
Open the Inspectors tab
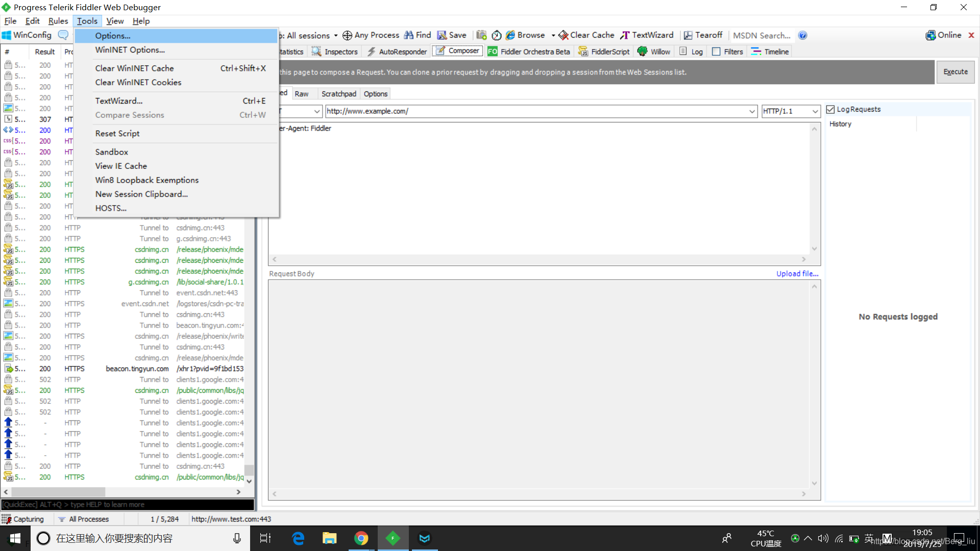(x=335, y=52)
